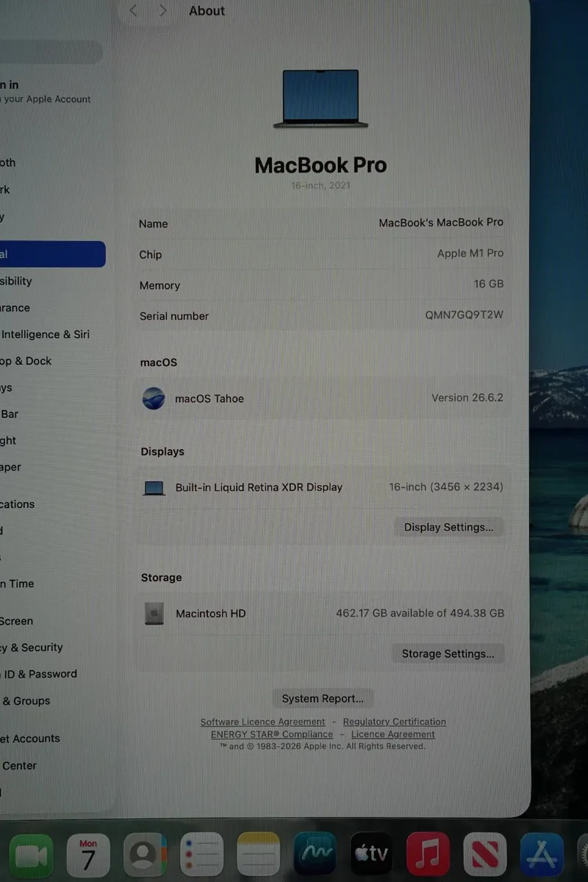
Task: Open the Licence Agreement link
Action: 392,734
